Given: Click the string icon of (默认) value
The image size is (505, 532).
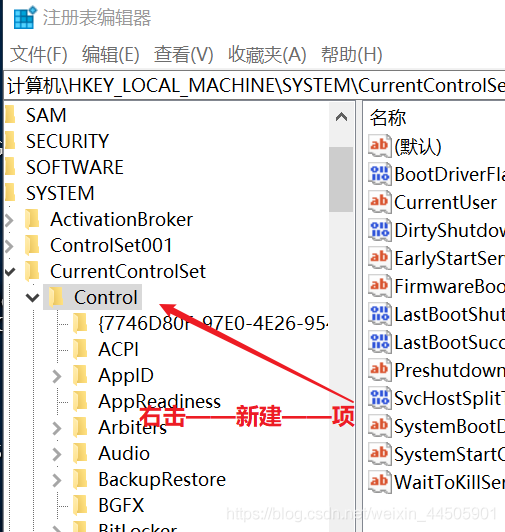Looking at the screenshot, I should tap(379, 146).
